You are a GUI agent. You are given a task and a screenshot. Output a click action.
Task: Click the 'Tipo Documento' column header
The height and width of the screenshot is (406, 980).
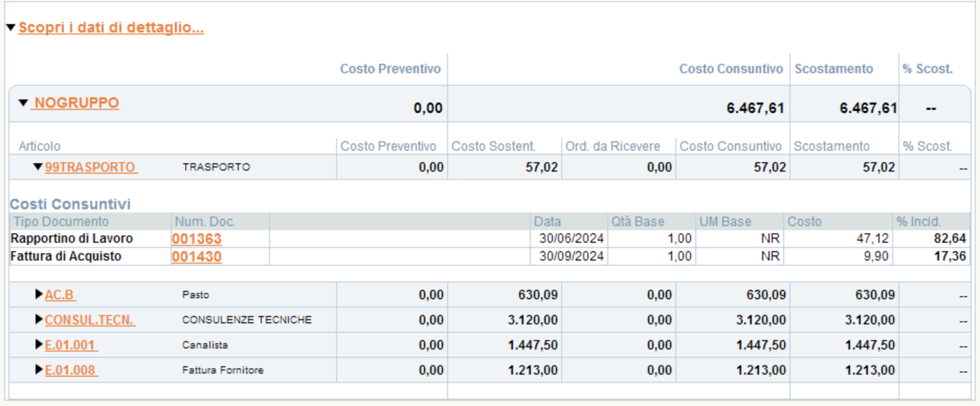click(x=61, y=221)
